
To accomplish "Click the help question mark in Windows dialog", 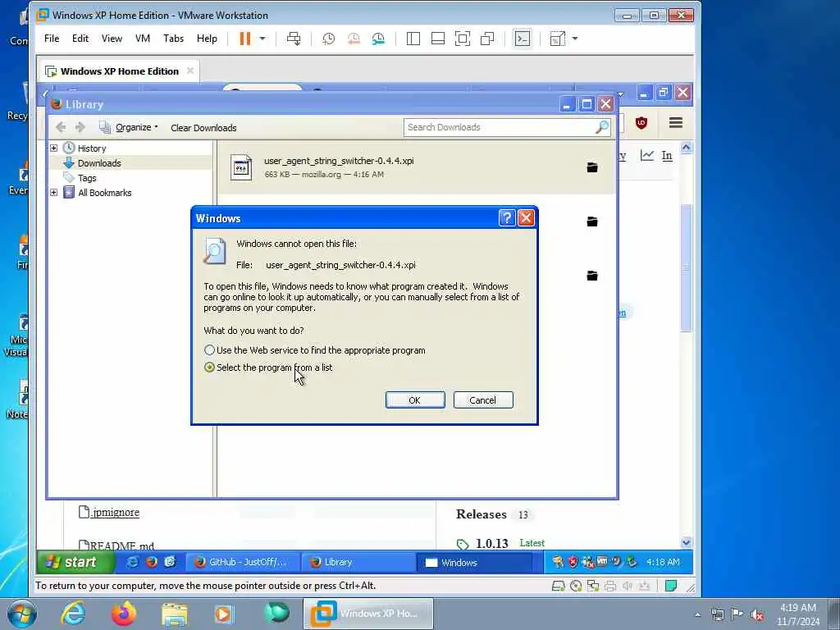I will [x=507, y=217].
